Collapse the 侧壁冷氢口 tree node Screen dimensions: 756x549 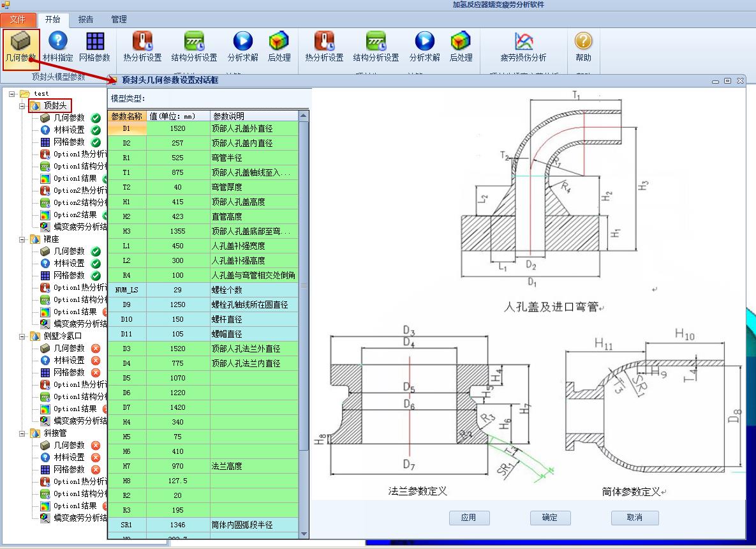(x=22, y=336)
